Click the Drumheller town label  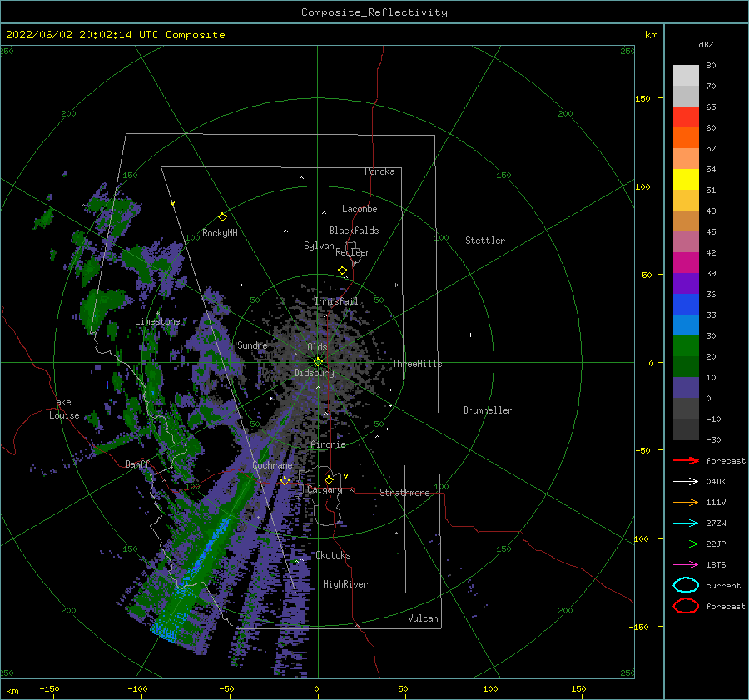[488, 410]
